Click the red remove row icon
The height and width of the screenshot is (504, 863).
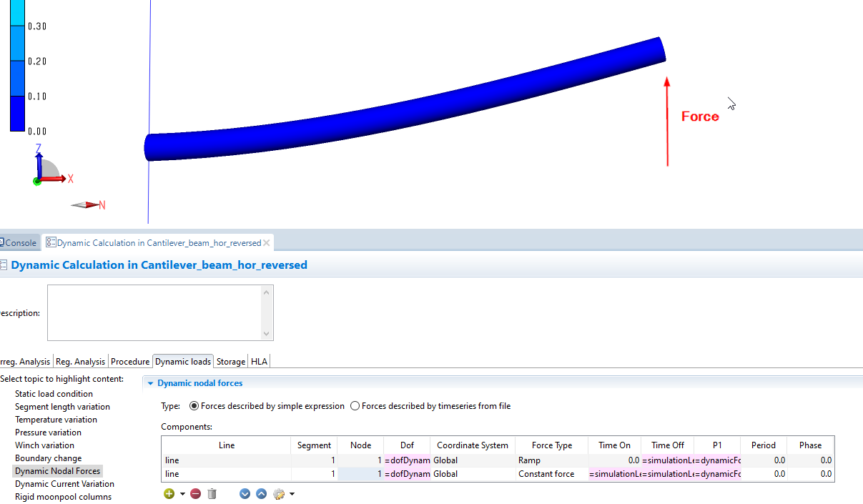(195, 494)
